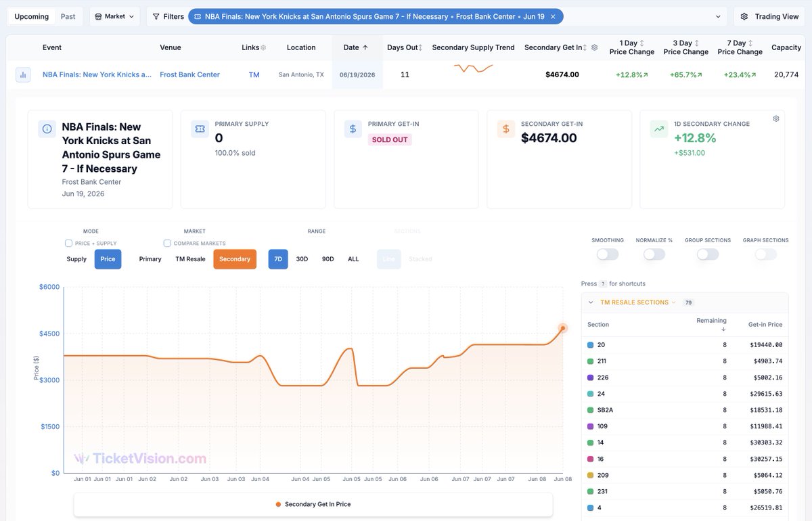This screenshot has width=812, height=521.
Task: Click ticket icon on Primary Supply card
Action: (200, 129)
